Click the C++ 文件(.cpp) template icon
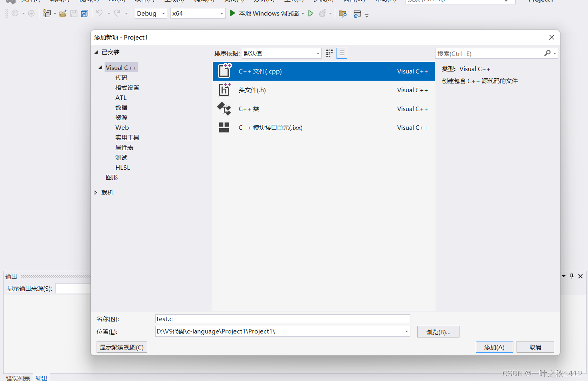 224,71
